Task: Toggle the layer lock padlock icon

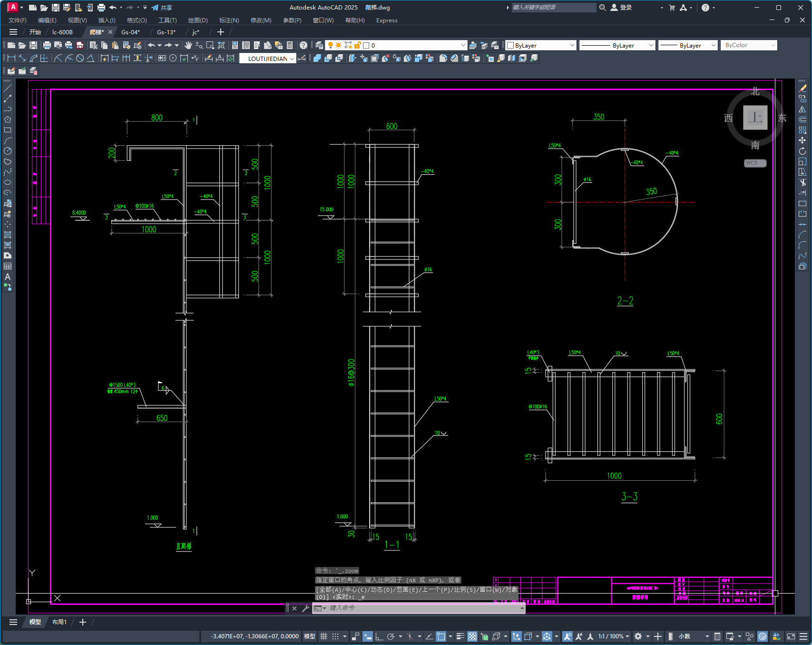Action: (357, 45)
